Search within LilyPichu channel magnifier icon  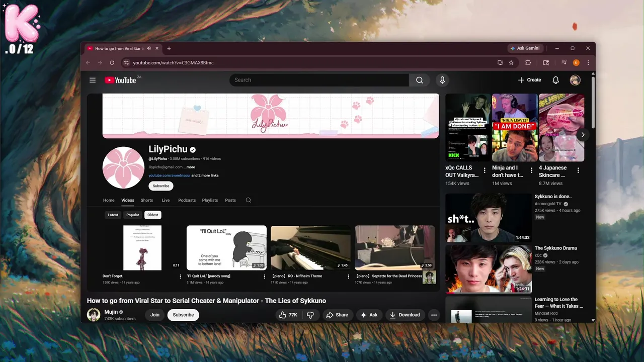[x=248, y=200]
